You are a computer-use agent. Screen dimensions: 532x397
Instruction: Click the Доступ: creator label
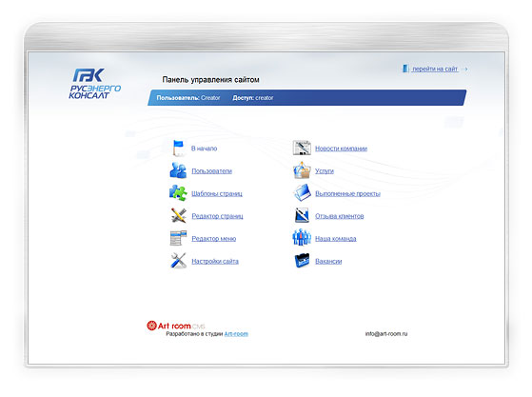coord(253,98)
